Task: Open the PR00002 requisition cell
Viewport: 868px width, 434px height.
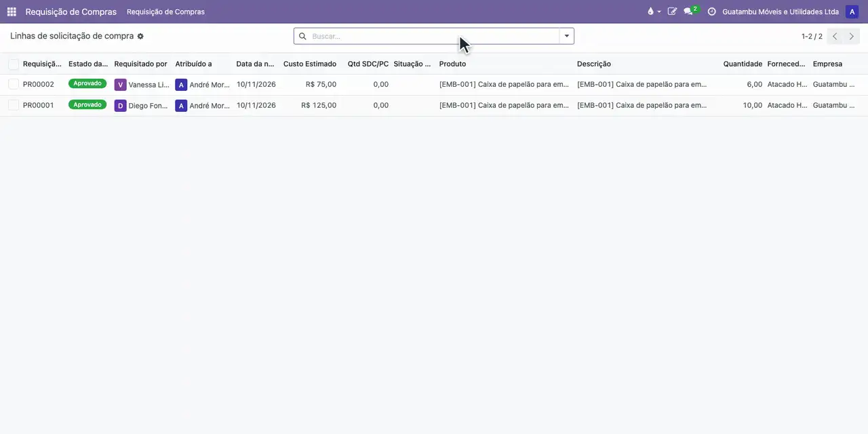Action: click(39, 84)
